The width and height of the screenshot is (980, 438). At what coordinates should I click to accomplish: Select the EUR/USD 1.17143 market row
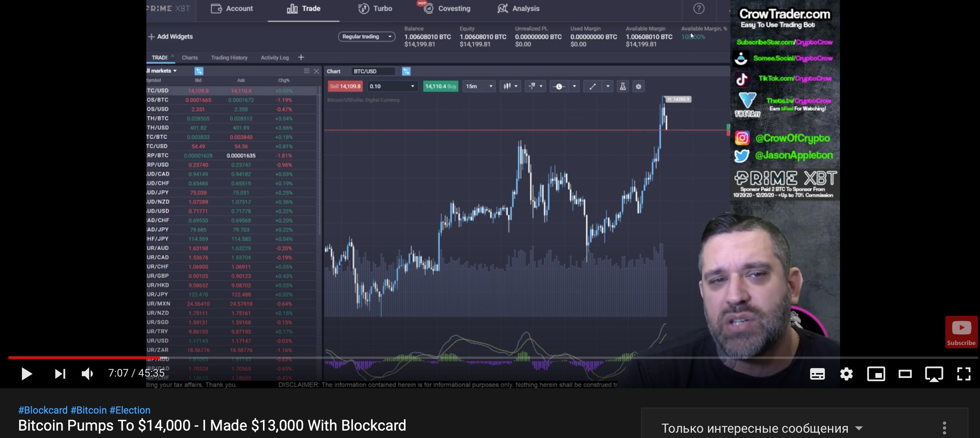click(232, 341)
